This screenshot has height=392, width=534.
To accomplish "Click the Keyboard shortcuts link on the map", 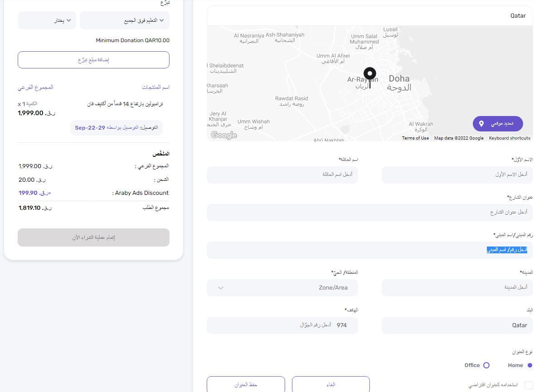I will point(510,138).
